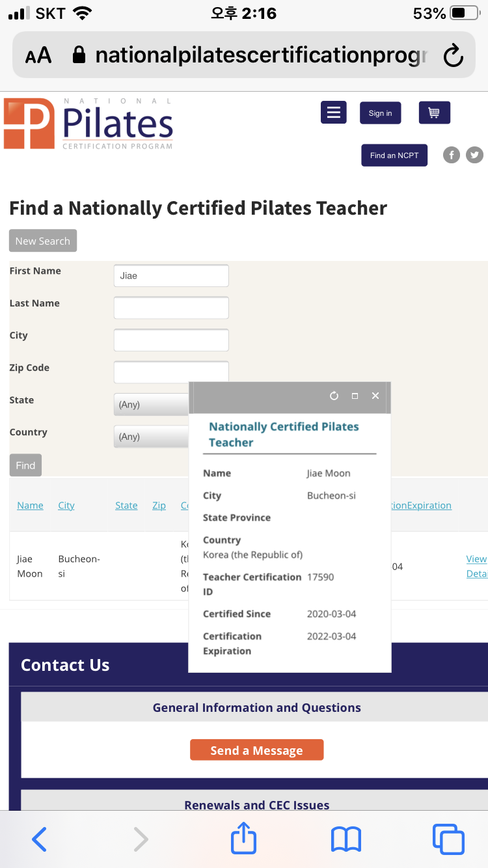Image resolution: width=488 pixels, height=868 pixels.
Task: Sort results by Name column
Action: point(30,506)
